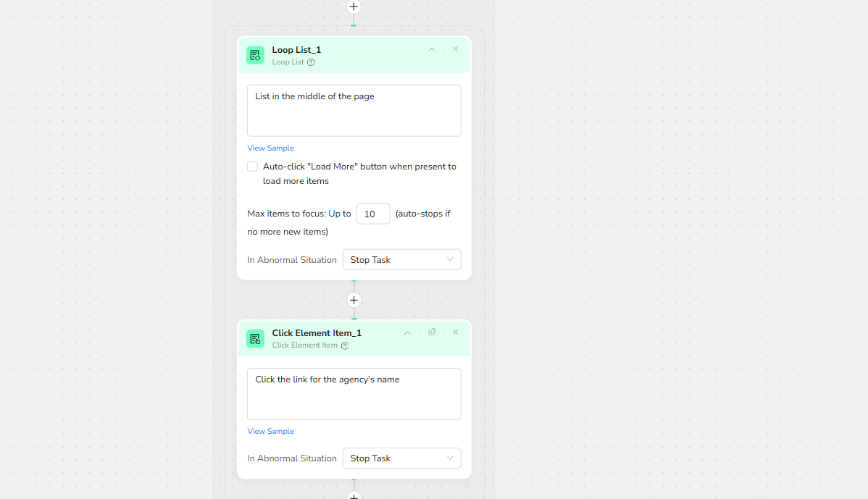This screenshot has height=499, width=868.
Task: Click the max items field showing 10
Action: tap(373, 214)
